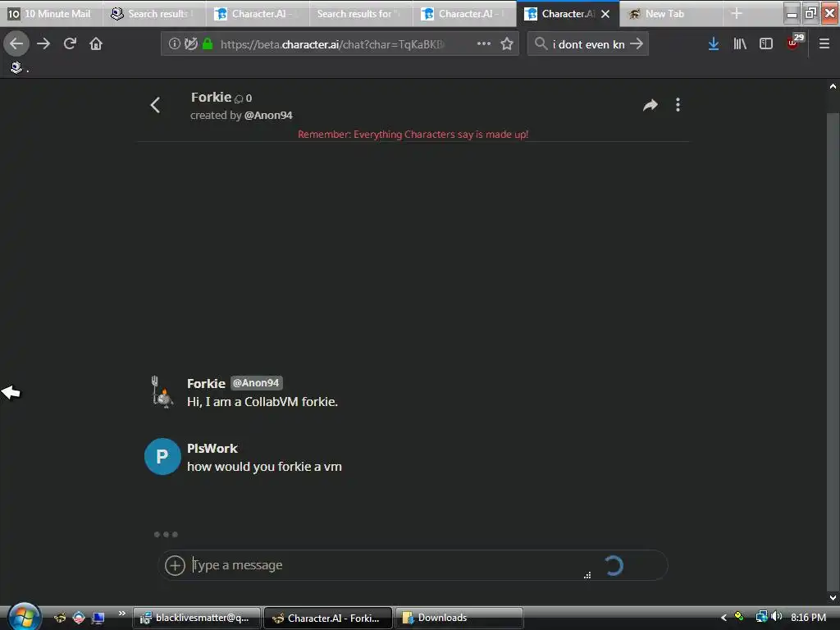Switch to the first Search results tab

point(154,14)
